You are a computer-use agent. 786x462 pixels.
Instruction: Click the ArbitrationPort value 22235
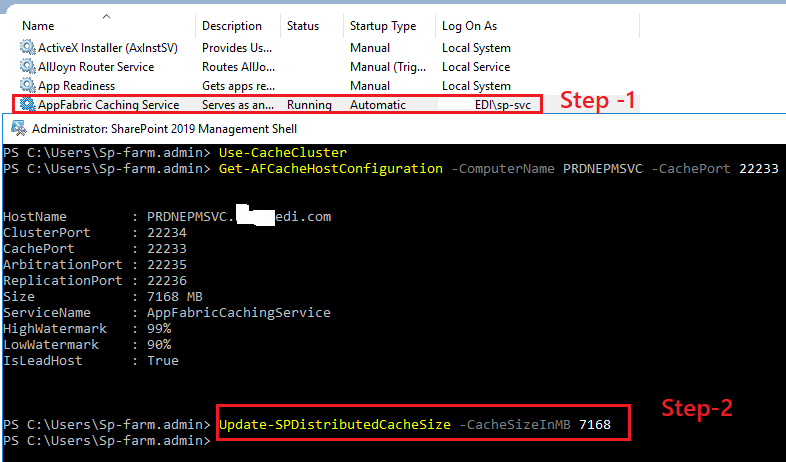coord(166,265)
